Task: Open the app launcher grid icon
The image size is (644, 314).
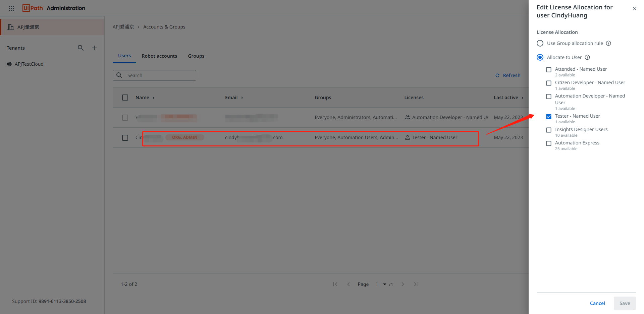Action: (11, 8)
